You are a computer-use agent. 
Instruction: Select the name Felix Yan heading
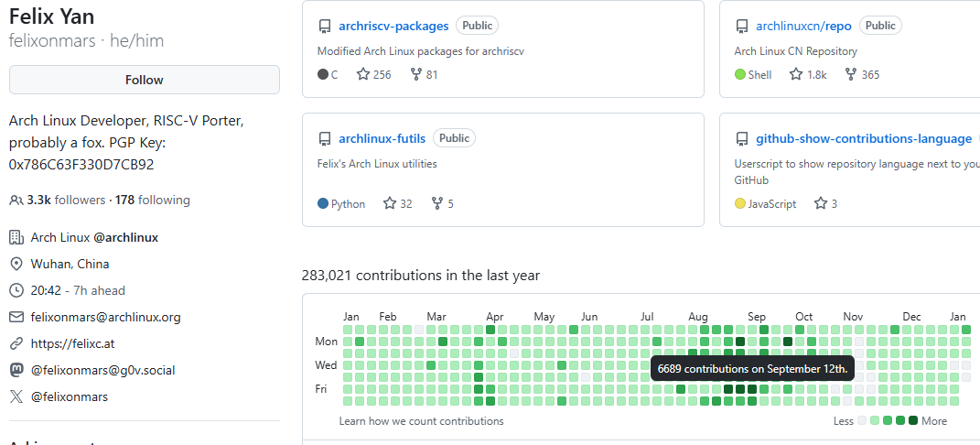click(52, 16)
